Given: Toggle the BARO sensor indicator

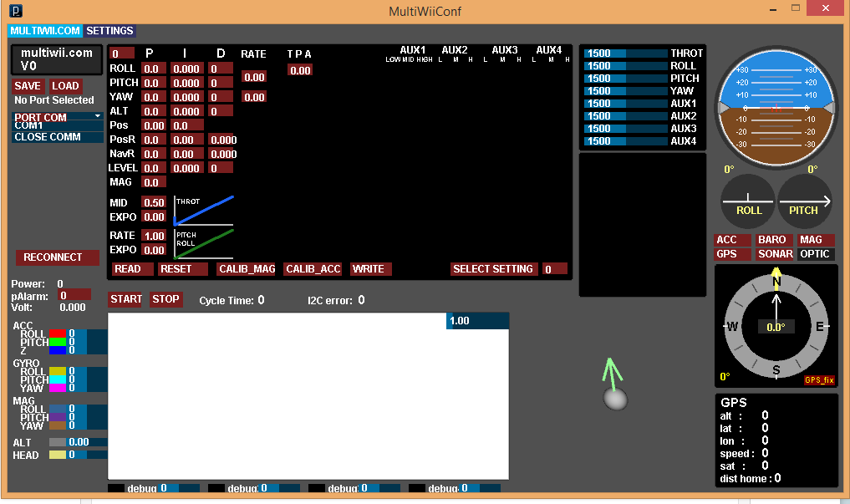Looking at the screenshot, I should tap(774, 241).
